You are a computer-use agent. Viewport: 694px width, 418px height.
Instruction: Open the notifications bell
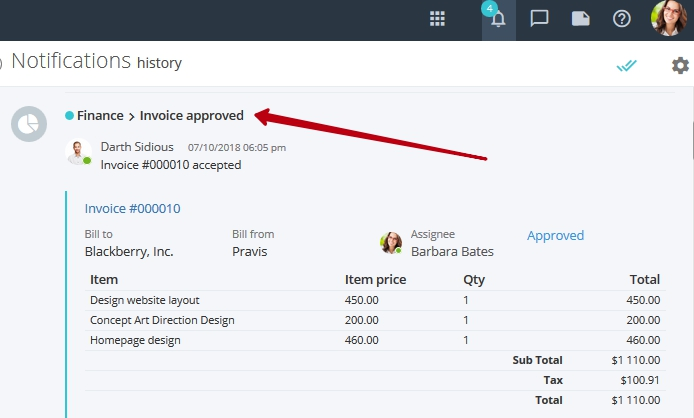coord(499,20)
